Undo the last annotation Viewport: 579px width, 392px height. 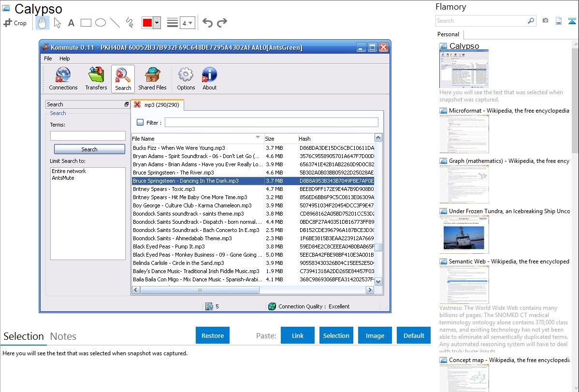click(x=207, y=23)
